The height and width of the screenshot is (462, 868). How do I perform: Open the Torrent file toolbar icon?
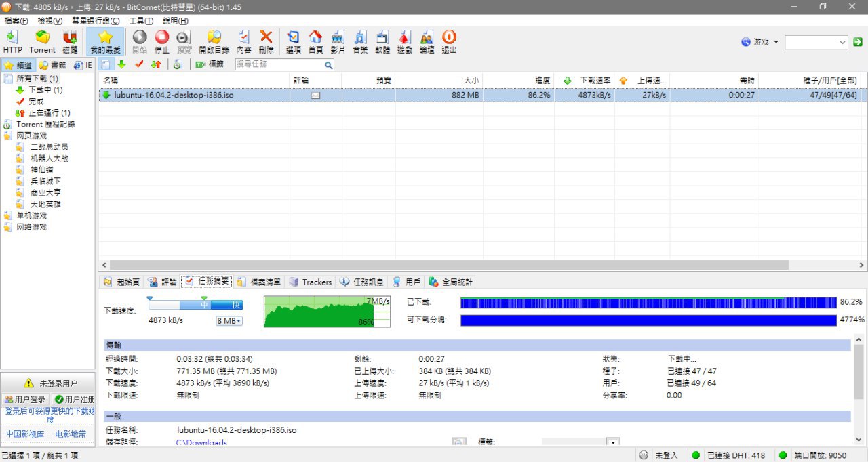tap(42, 41)
